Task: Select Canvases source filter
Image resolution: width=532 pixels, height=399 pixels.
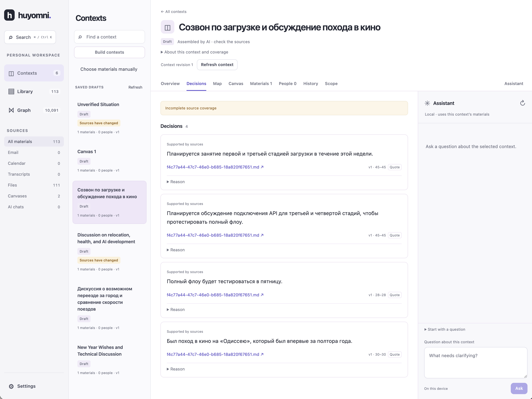Action: [34, 196]
